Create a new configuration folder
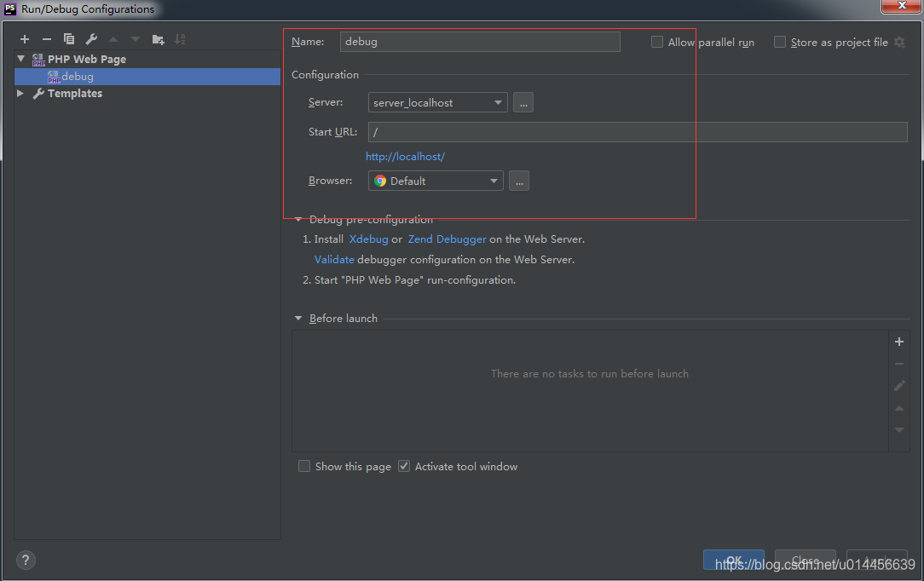The height and width of the screenshot is (581, 924). [x=158, y=38]
